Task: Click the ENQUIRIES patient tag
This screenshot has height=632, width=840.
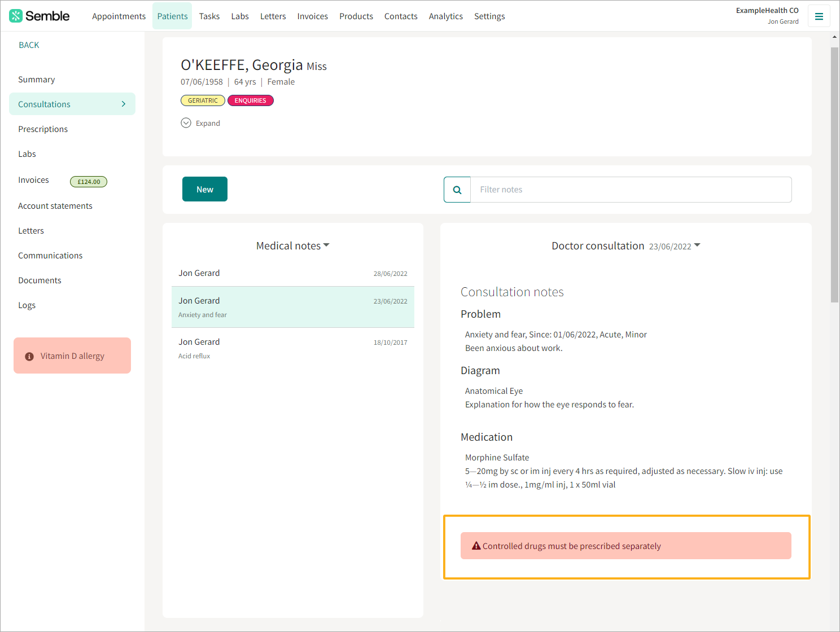Action: pos(250,100)
